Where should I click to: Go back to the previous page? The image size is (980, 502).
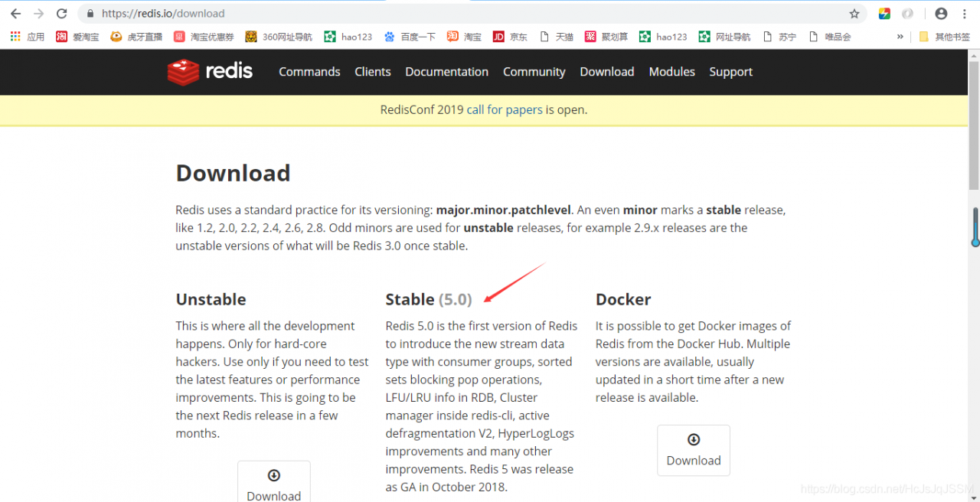click(15, 14)
